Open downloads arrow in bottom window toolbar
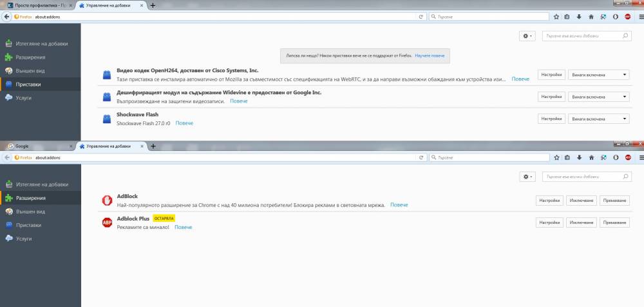This screenshot has width=644, height=307. coord(580,157)
